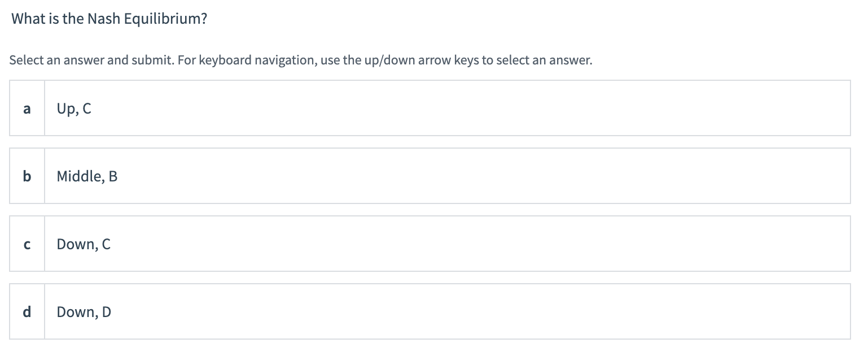Click the letter label 'b' beside Middle, B
This screenshot has height=347, width=868.
coord(27,176)
